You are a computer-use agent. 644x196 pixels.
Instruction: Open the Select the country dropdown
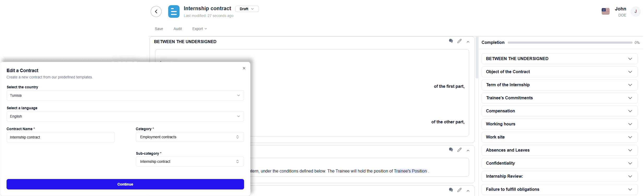(x=125, y=95)
